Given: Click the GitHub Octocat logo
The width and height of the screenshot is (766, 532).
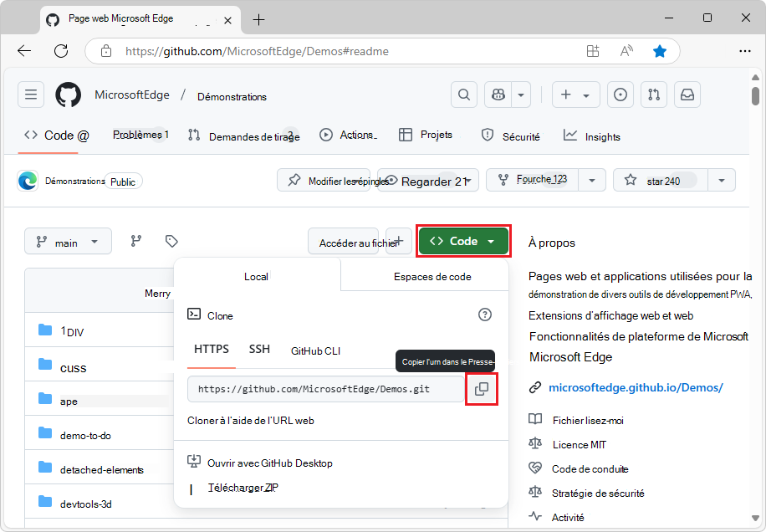Looking at the screenshot, I should coord(68,95).
